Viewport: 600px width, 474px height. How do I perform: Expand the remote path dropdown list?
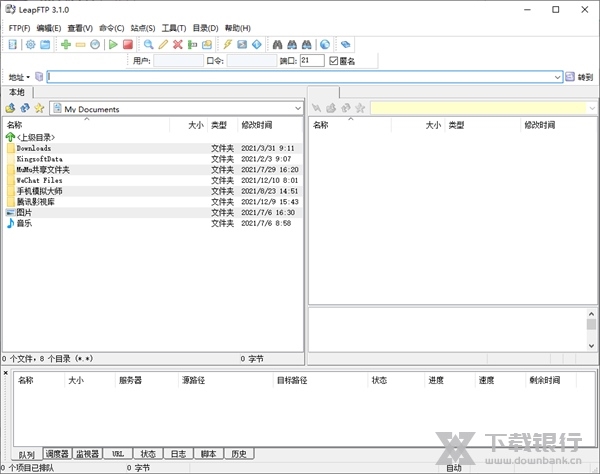591,108
